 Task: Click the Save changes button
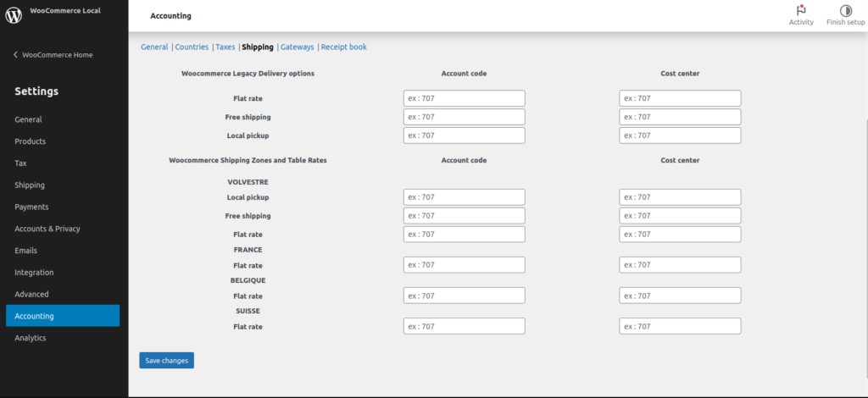(166, 361)
